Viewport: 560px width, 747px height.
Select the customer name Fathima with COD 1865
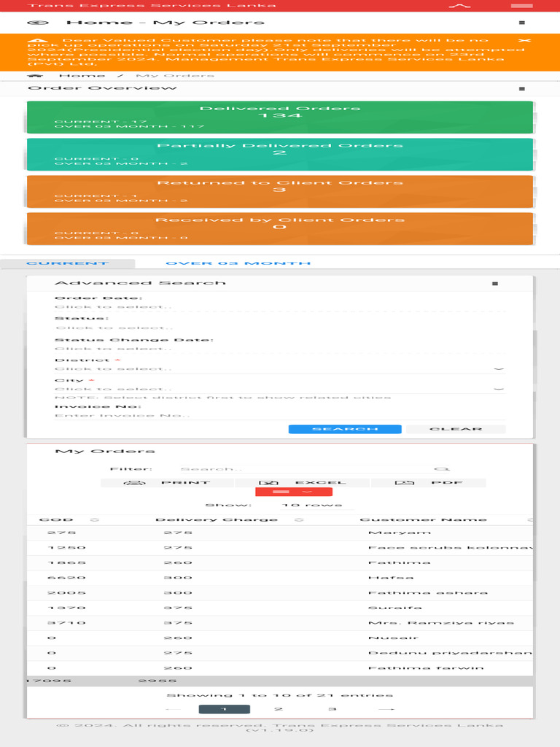399,562
